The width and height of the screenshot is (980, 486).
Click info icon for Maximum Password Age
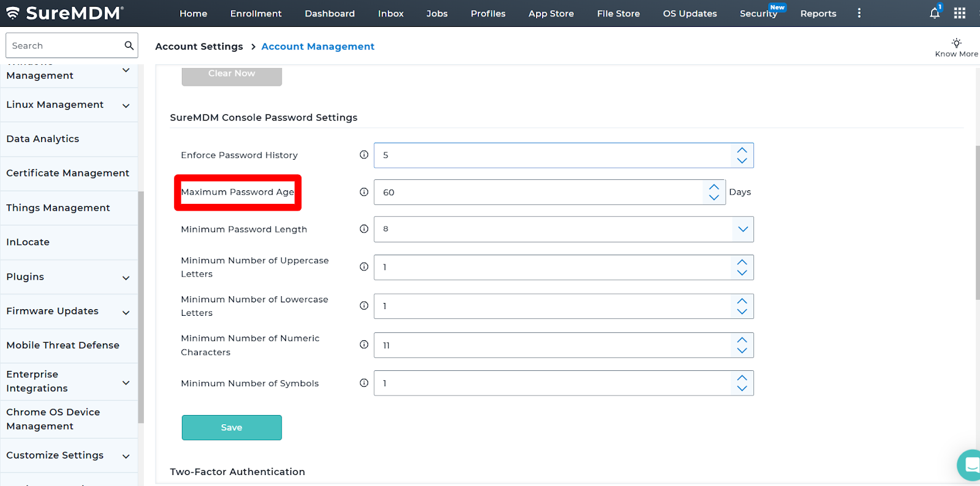click(364, 192)
